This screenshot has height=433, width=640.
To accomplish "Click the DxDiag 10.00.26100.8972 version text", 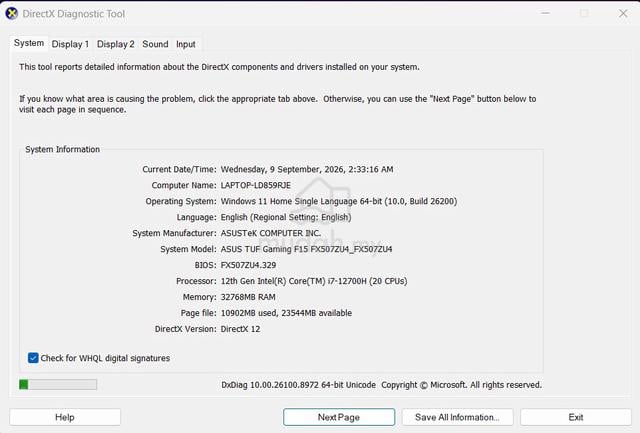I will point(298,385).
